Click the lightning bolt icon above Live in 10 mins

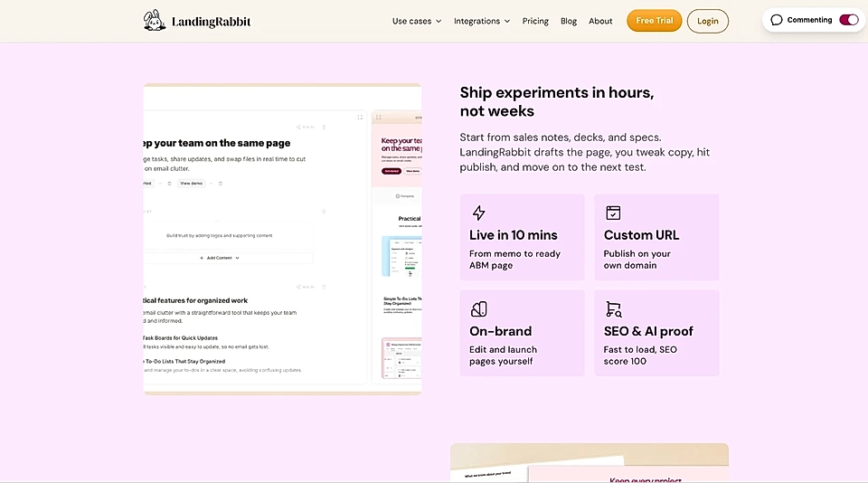[x=479, y=213]
